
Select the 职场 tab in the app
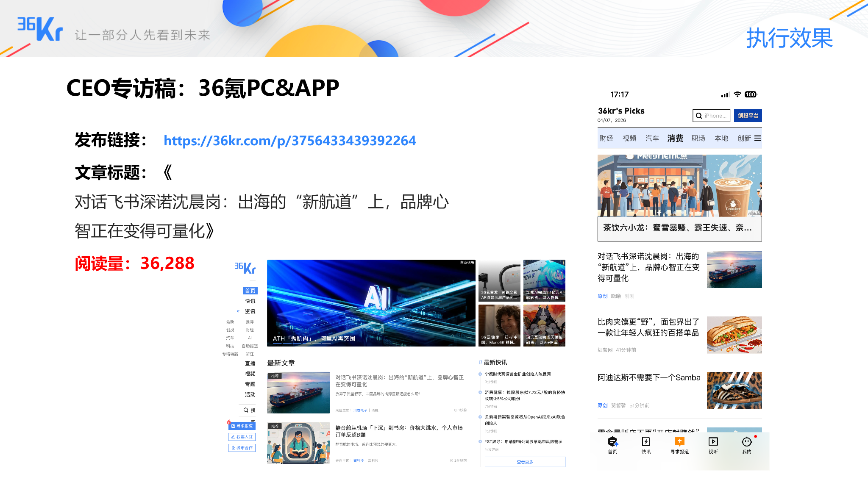[x=698, y=139]
